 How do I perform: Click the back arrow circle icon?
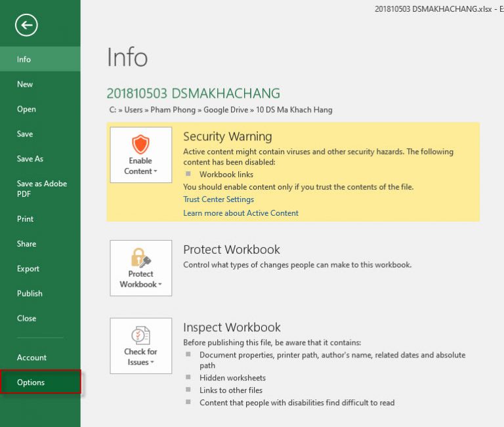pos(26,25)
